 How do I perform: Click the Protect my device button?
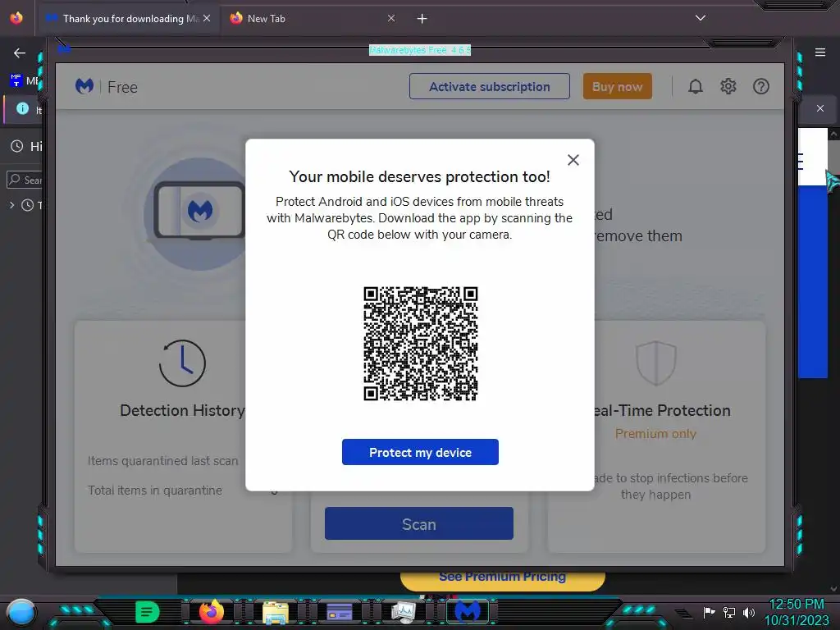(420, 452)
